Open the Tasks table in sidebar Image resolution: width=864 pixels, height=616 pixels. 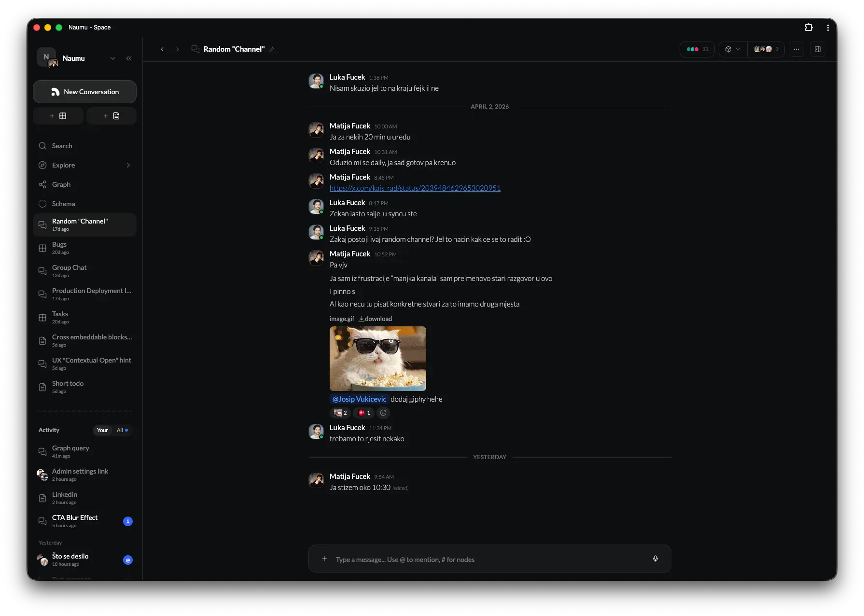coord(84,318)
